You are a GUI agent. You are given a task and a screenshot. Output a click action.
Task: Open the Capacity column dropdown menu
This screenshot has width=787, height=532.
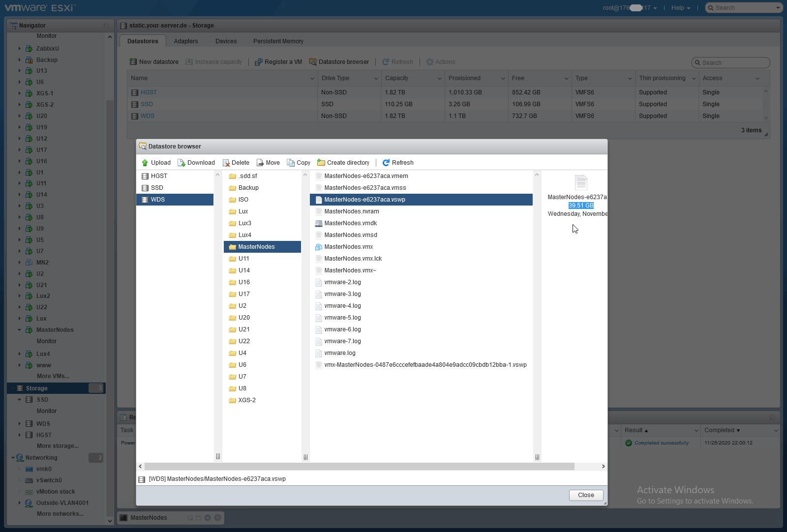coord(440,79)
